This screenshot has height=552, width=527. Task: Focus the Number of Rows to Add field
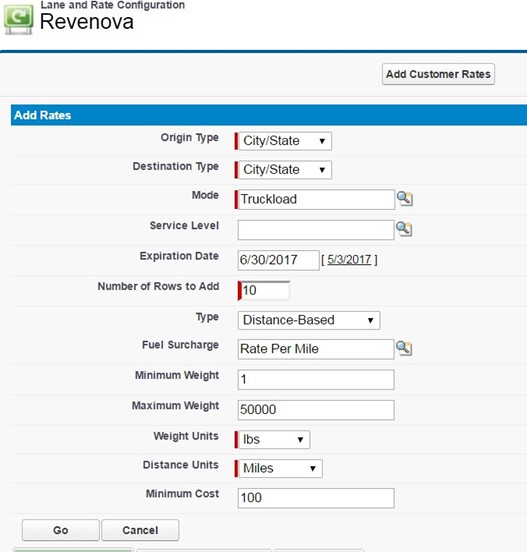coord(264,291)
